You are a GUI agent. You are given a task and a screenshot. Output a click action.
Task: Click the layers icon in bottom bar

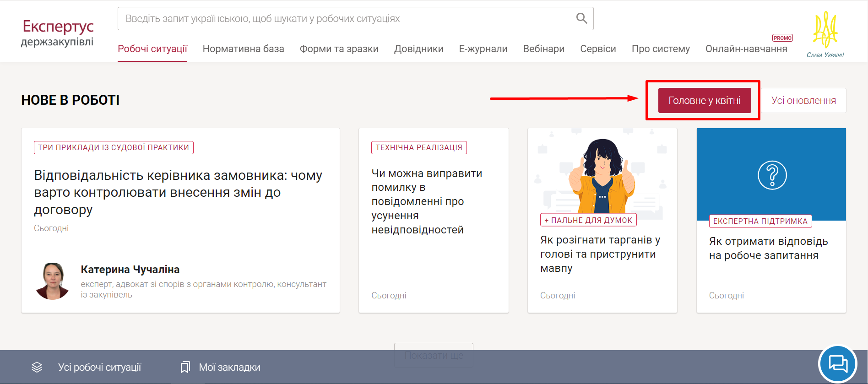[37, 367]
